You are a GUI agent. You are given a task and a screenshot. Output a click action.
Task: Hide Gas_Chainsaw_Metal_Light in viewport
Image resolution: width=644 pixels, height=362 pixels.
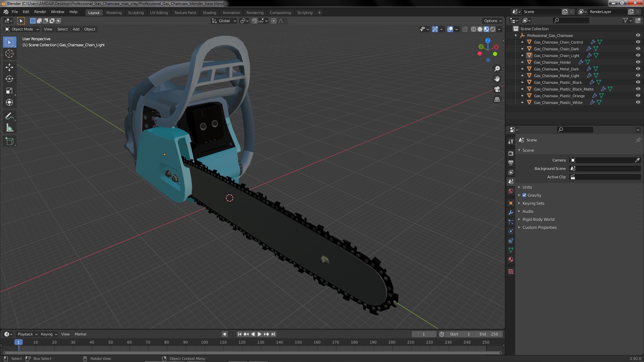pos(638,75)
